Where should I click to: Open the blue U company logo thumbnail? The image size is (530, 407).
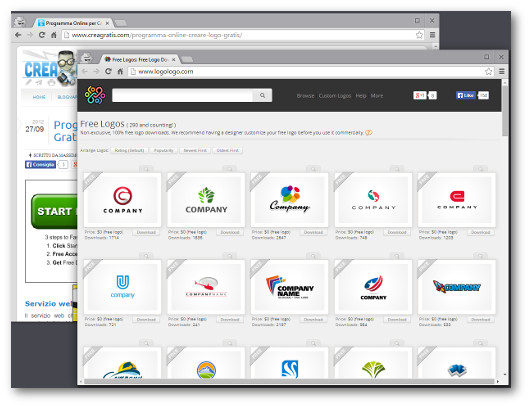coord(122,287)
